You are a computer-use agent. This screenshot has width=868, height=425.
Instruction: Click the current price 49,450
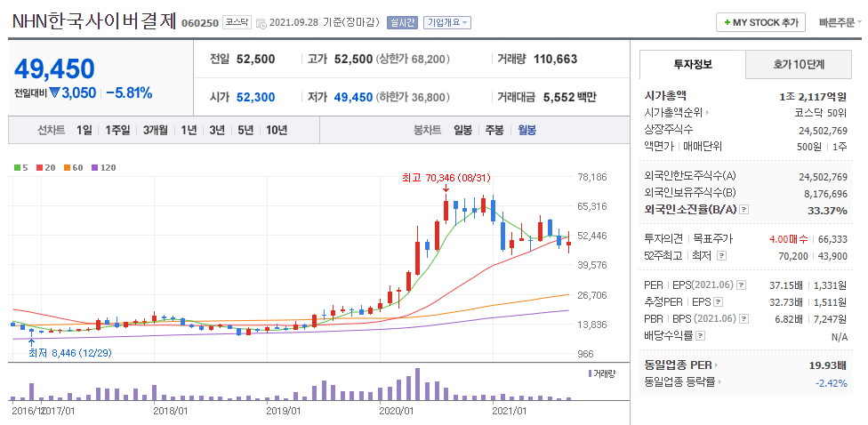pyautogui.click(x=55, y=69)
